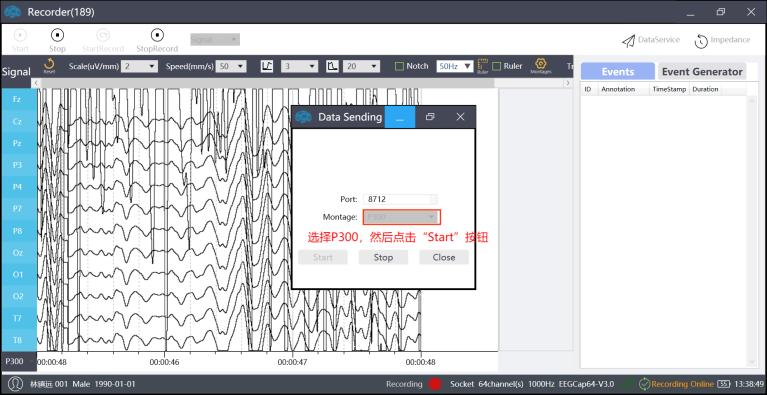Open the Montage combo box in dialog
767x395 pixels.
click(402, 217)
